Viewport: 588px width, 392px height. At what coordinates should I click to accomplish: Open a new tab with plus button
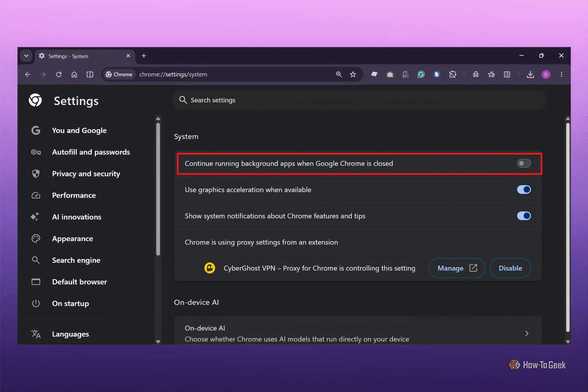click(x=144, y=56)
